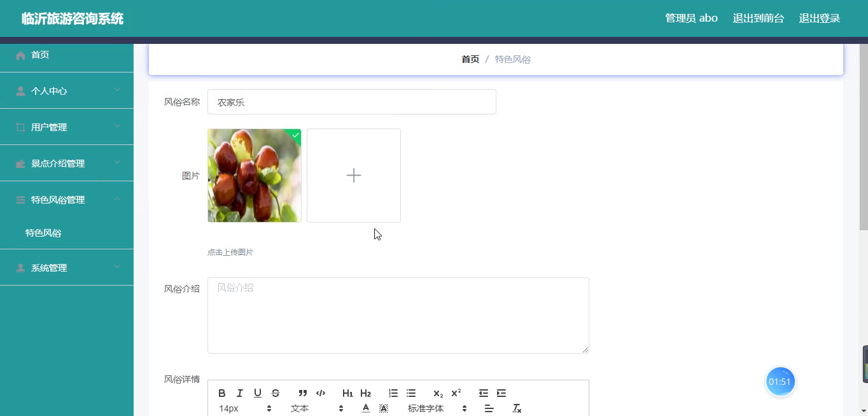Open the text background color picker

[384, 408]
